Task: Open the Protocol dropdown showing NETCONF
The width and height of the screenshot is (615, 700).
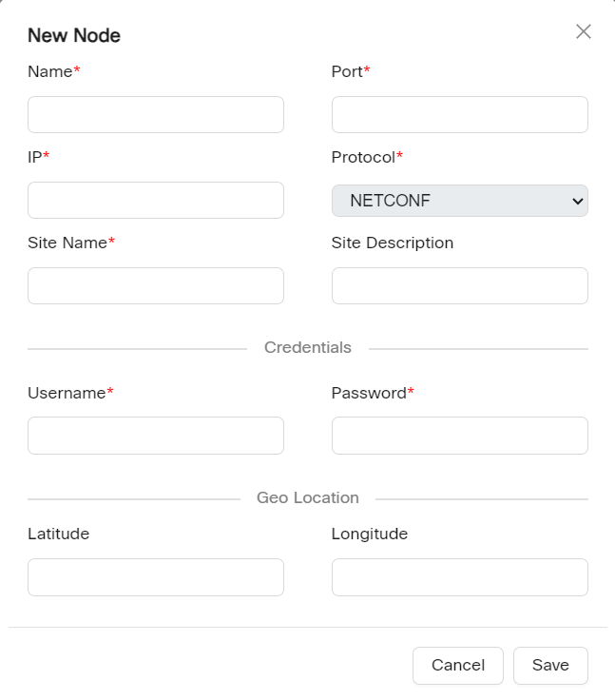Action: tap(459, 201)
